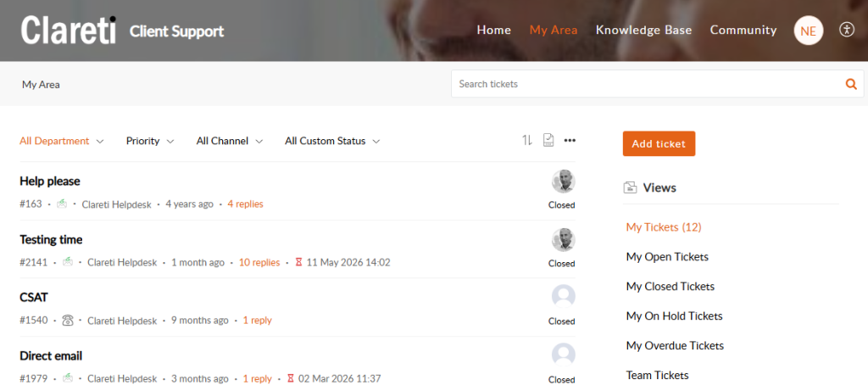Click the export tickets document icon

point(548,140)
